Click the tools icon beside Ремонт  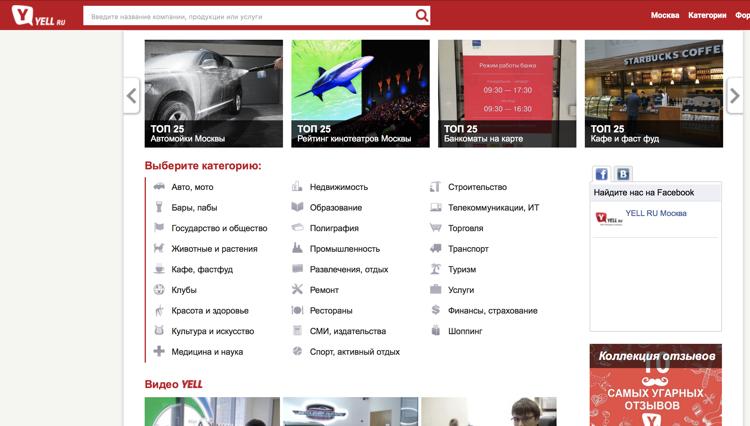point(297,290)
